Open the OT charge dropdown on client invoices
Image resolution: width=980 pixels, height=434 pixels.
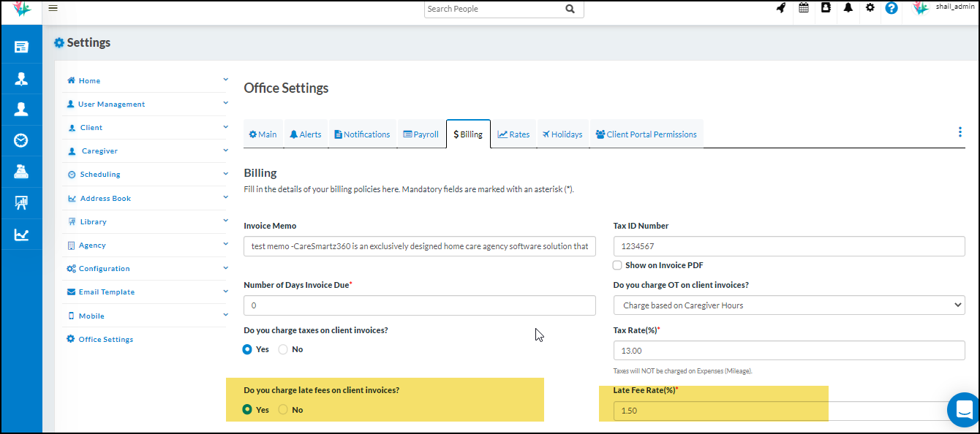tap(788, 305)
